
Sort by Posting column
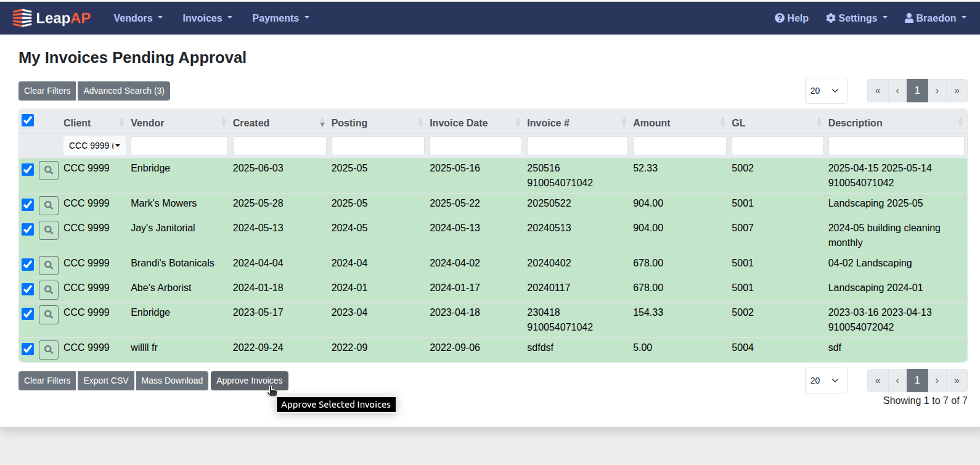tap(377, 123)
